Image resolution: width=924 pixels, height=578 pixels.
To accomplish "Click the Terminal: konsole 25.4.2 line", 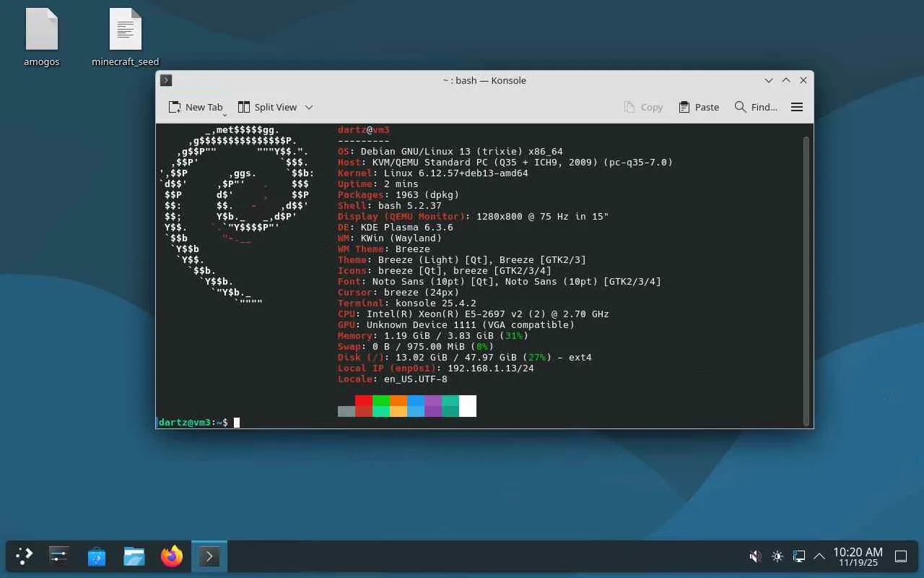I will pyautogui.click(x=407, y=303).
